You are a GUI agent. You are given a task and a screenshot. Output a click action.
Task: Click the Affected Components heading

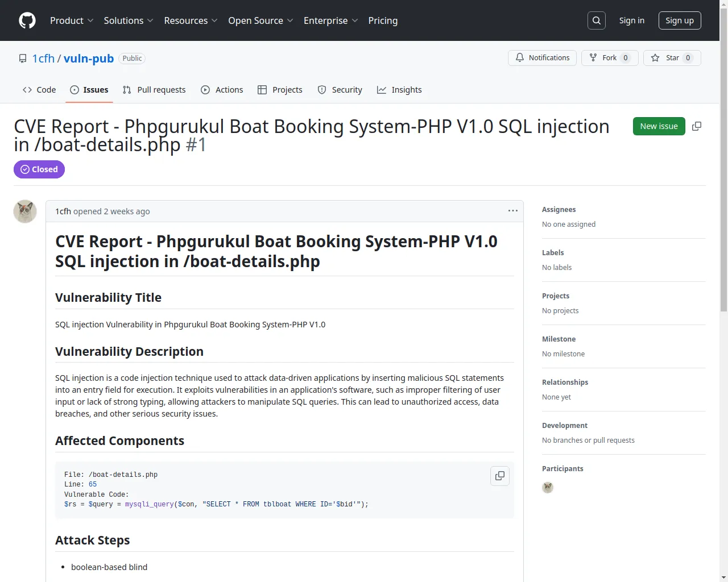tap(119, 440)
